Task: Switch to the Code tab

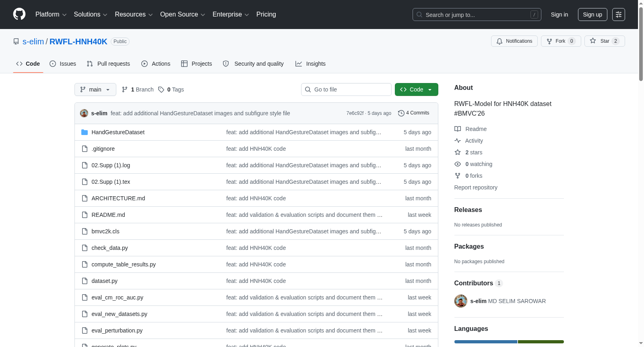Action: 28,64
